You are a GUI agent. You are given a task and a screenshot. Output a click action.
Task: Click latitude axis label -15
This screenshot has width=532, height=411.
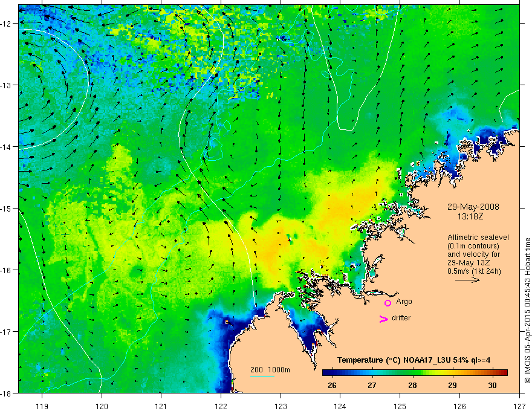pyautogui.click(x=5, y=209)
